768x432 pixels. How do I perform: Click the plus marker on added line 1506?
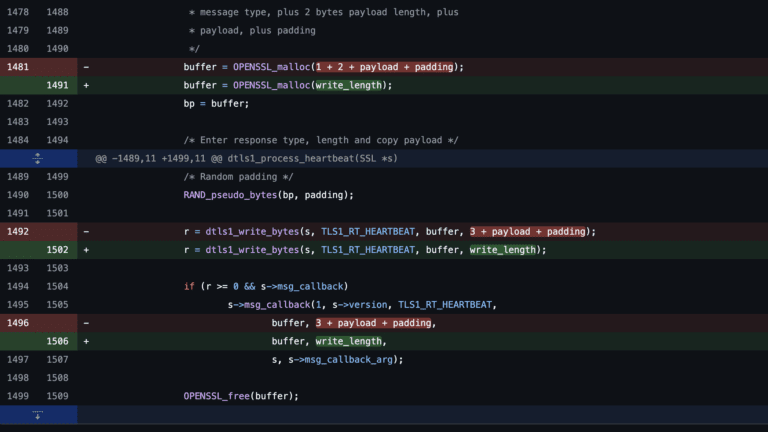pos(86,341)
